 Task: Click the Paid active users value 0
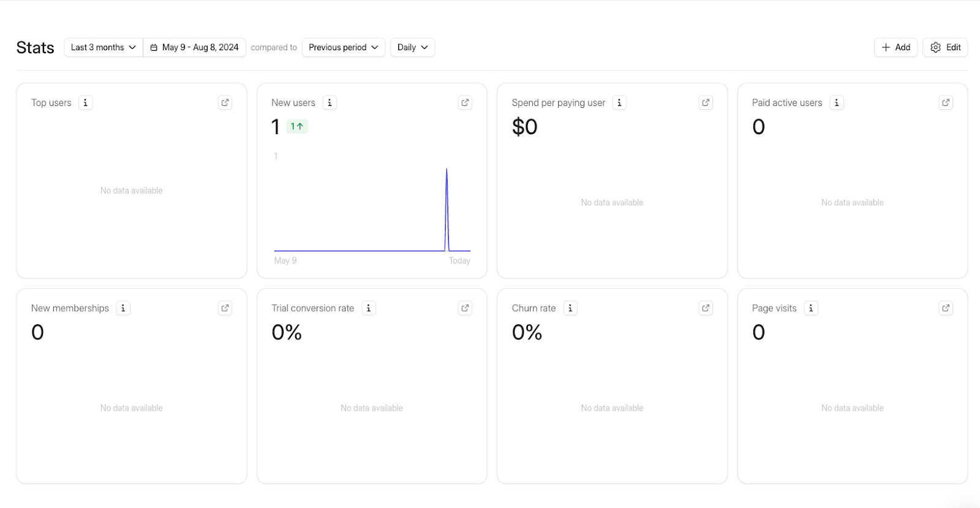[x=758, y=127]
